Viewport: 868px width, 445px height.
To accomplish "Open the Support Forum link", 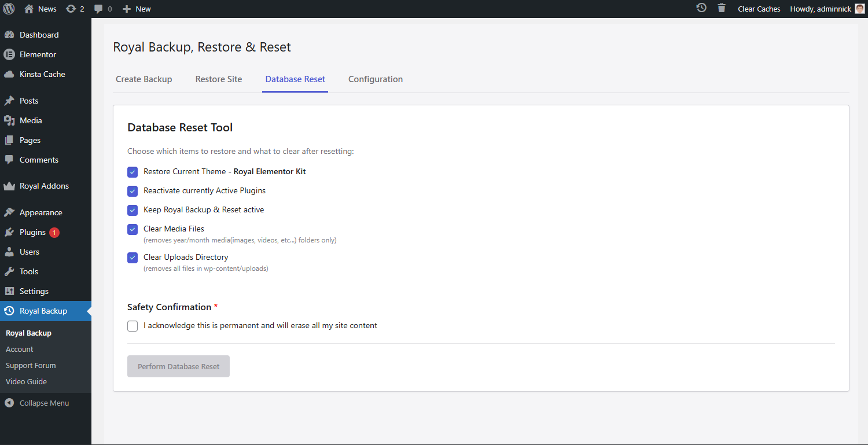I will (31, 365).
